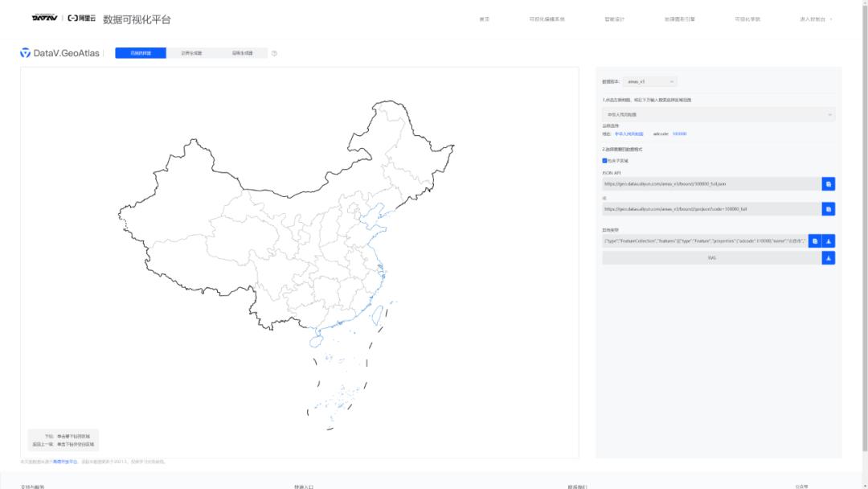Copy the JSON API link with the copy icon
The height and width of the screenshot is (489, 868).
[828, 183]
